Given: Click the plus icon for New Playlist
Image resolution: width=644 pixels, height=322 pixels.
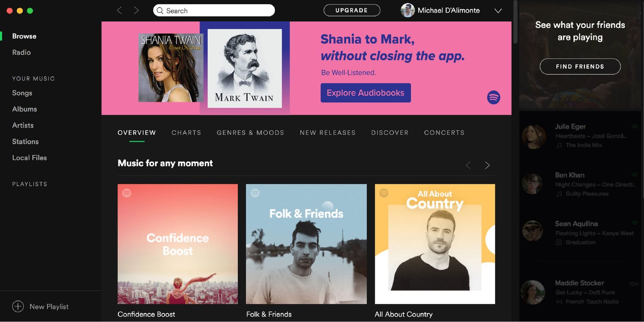Looking at the screenshot, I should click(18, 307).
